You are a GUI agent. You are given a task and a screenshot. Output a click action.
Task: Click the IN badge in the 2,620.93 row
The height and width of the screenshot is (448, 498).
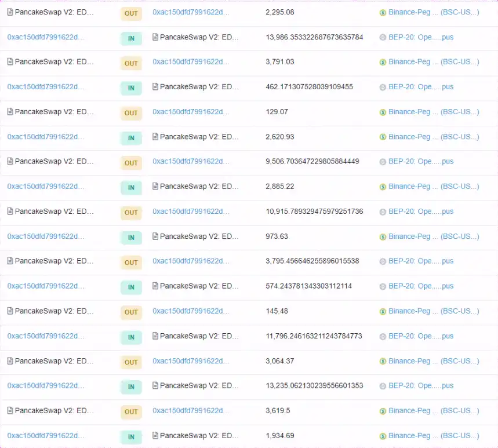(x=131, y=138)
